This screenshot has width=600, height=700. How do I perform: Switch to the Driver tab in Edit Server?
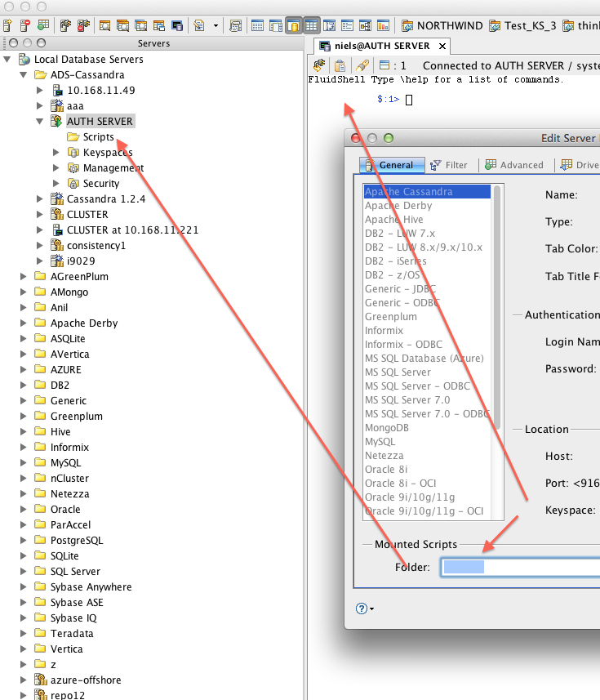point(580,165)
